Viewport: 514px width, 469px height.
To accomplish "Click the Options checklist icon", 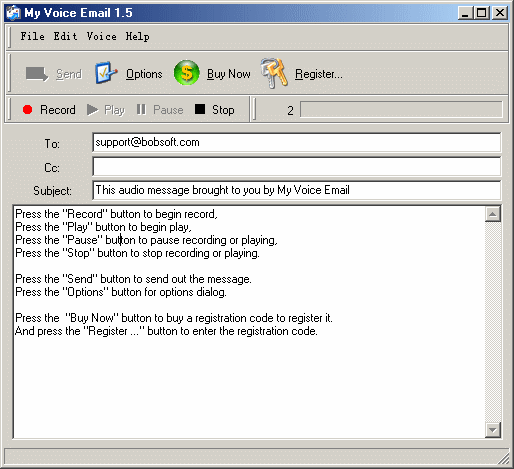I will coord(106,72).
